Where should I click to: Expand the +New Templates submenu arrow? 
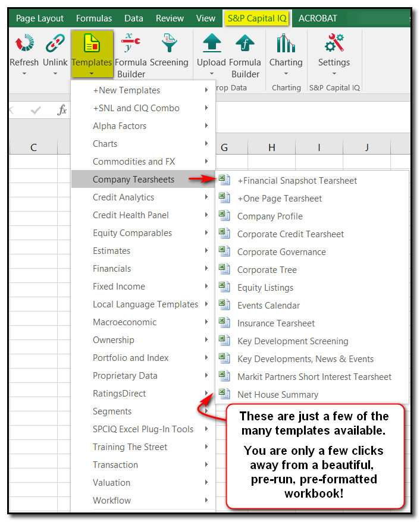click(206, 90)
